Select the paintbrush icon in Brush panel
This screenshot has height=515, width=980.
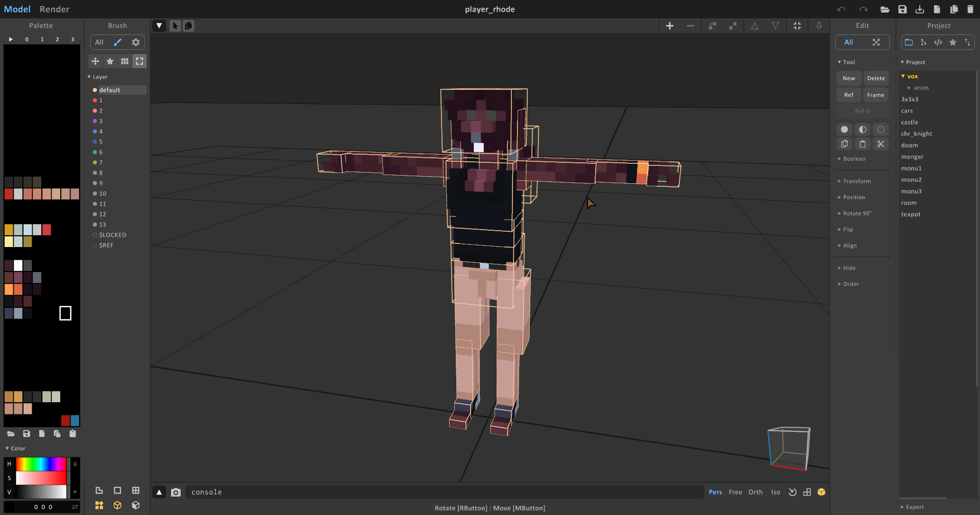117,42
